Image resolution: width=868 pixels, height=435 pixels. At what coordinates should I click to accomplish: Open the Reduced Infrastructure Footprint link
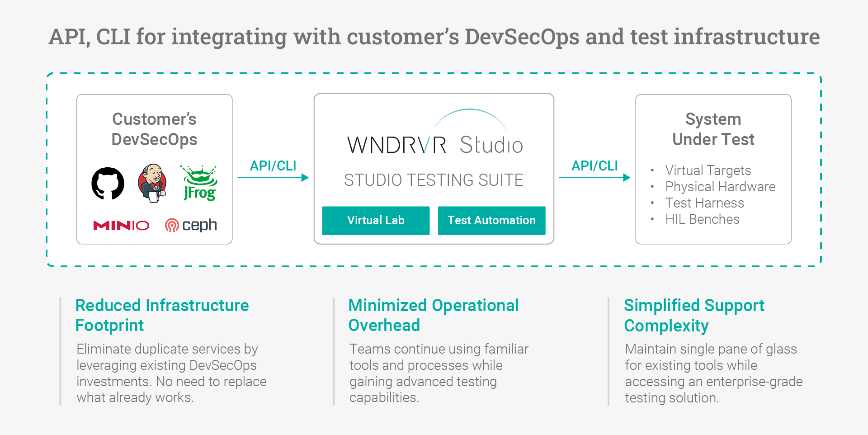162,315
